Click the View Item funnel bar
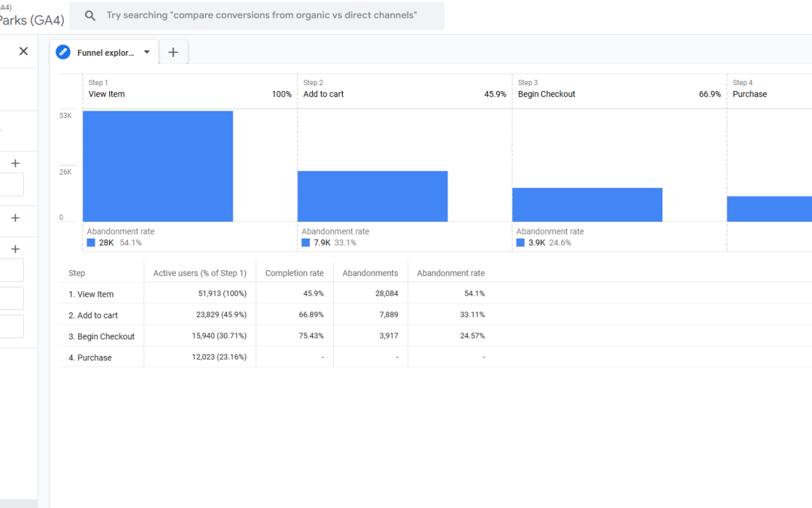This screenshot has width=812, height=508. click(x=158, y=166)
